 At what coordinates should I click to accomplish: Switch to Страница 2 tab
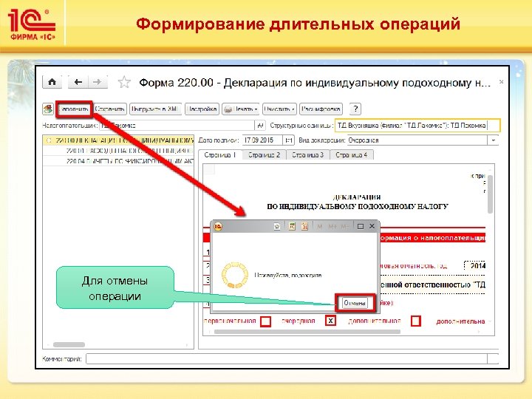coord(265,155)
